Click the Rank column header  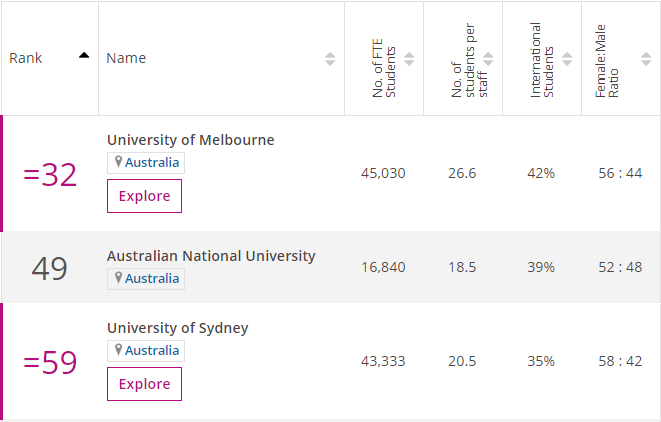tap(26, 58)
